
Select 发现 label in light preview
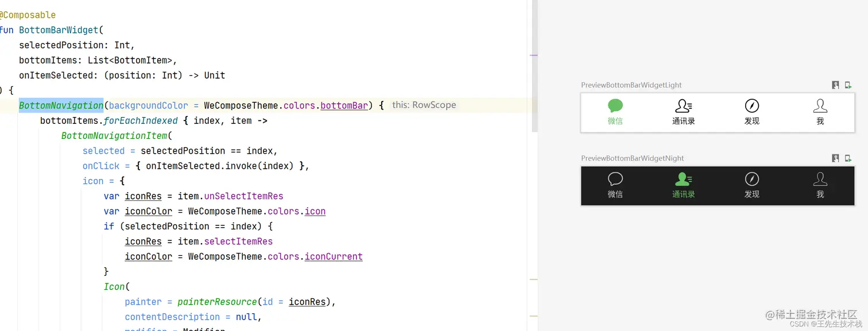coord(752,121)
